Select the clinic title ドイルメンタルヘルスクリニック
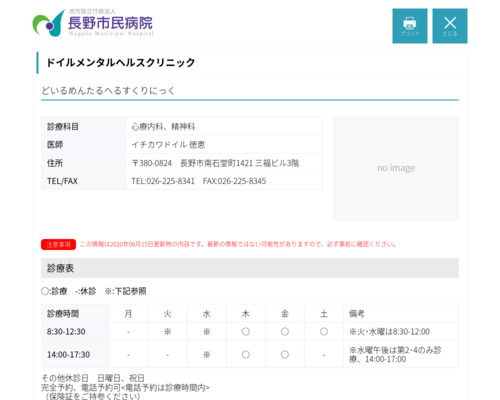Screen dimensions: 500x400 [x=120, y=62]
